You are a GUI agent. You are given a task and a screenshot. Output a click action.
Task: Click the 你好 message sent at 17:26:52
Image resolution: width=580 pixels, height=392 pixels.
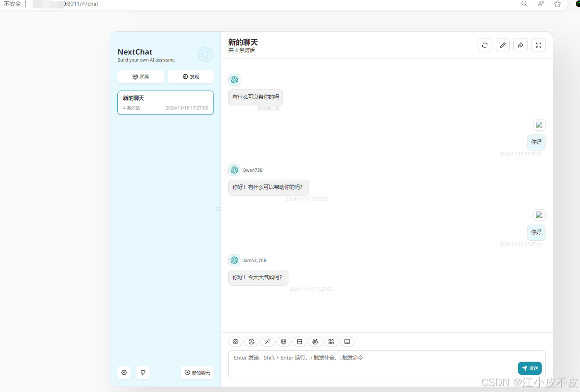pyautogui.click(x=536, y=142)
